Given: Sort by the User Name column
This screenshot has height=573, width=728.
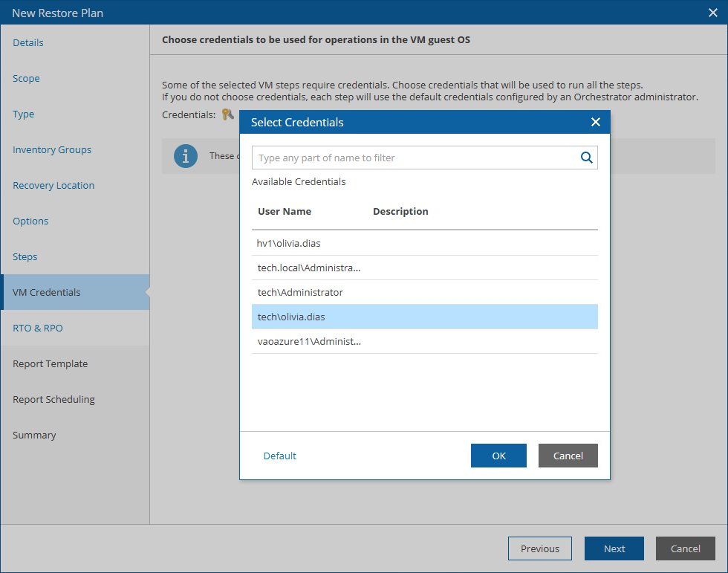Looking at the screenshot, I should point(285,212).
